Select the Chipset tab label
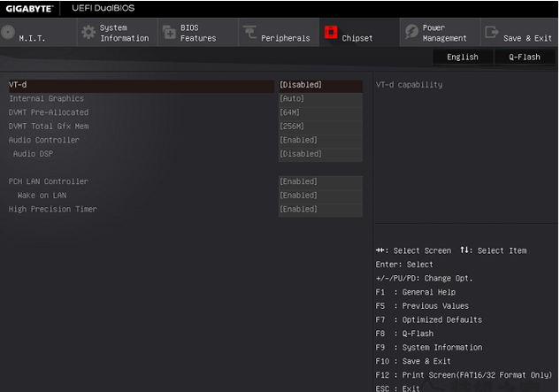Viewport: 560px width, 392px height. tap(357, 38)
